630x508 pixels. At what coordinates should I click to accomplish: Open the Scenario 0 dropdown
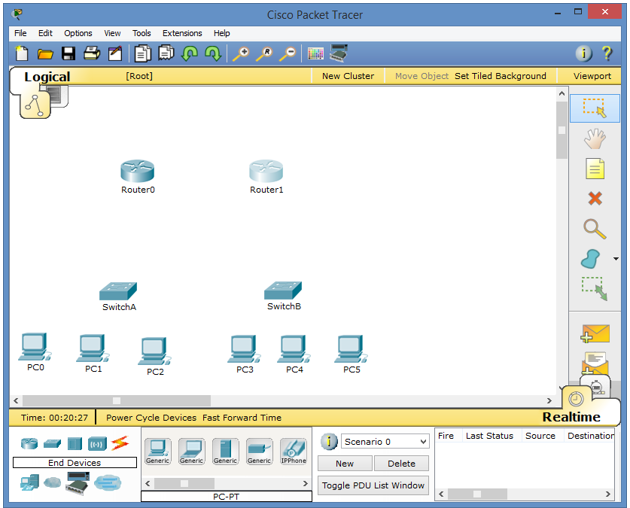pyautogui.click(x=385, y=442)
